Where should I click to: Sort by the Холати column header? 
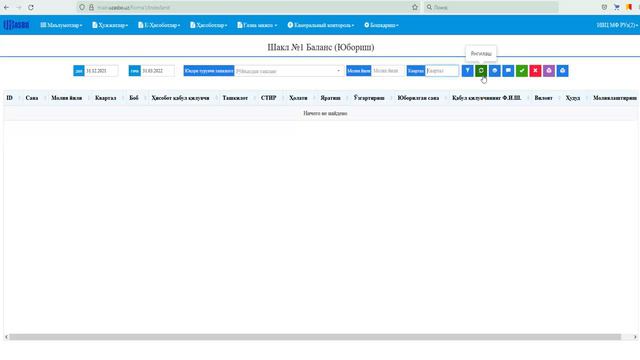pyautogui.click(x=298, y=98)
